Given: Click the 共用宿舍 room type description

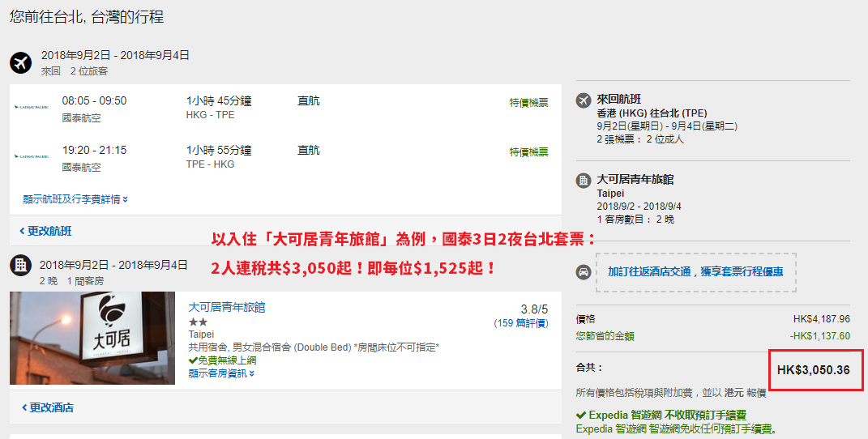Looking at the screenshot, I should coord(314,347).
